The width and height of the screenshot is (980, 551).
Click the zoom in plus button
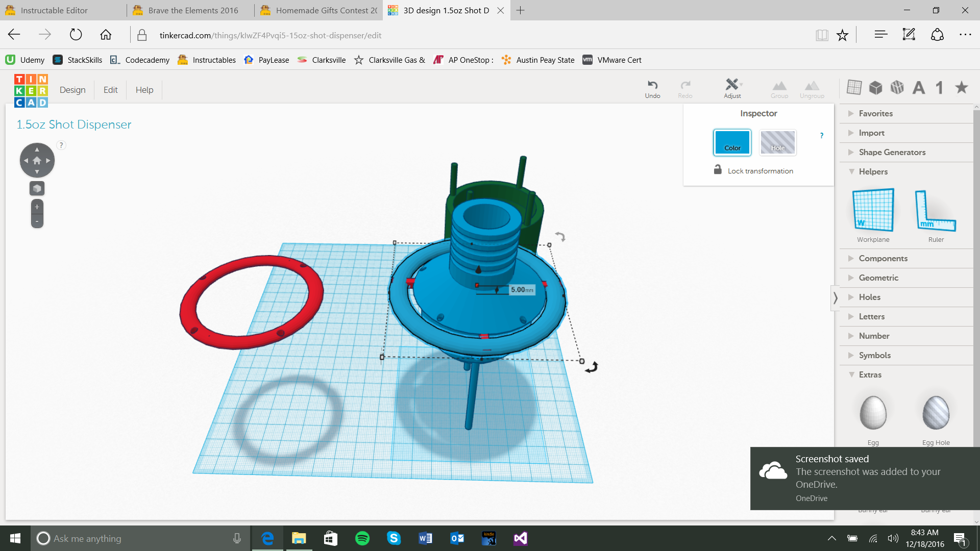(x=37, y=207)
